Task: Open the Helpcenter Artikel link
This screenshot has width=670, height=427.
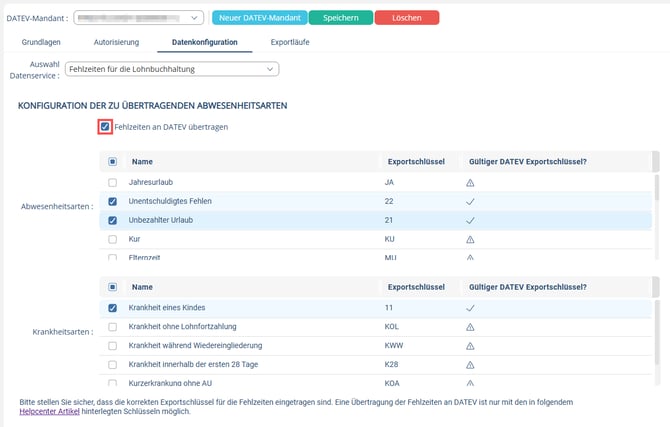Action: pos(50,411)
